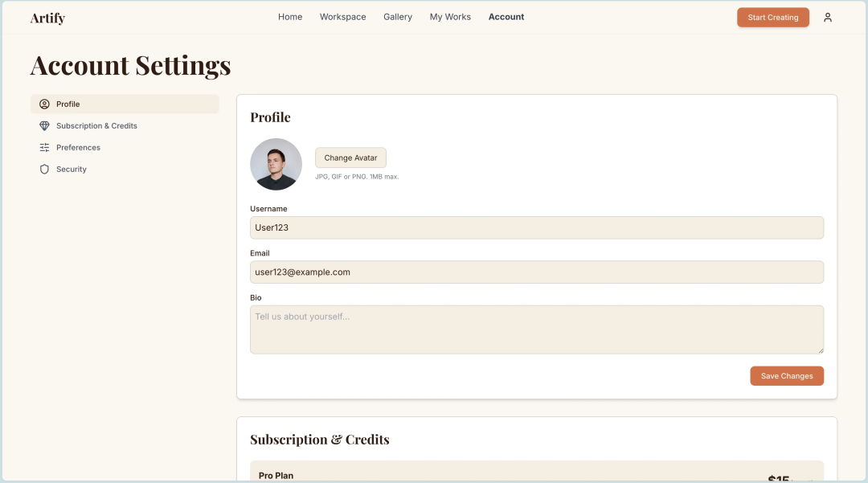868x483 pixels.
Task: Click the Change Avatar button
Action: (x=350, y=158)
